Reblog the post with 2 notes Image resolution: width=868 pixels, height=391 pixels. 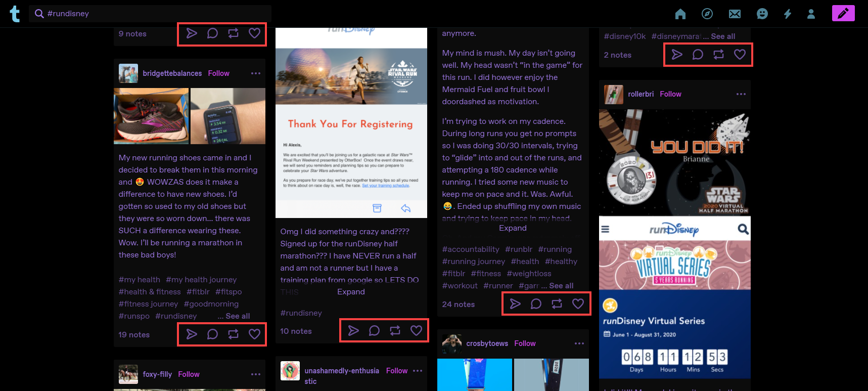(718, 55)
